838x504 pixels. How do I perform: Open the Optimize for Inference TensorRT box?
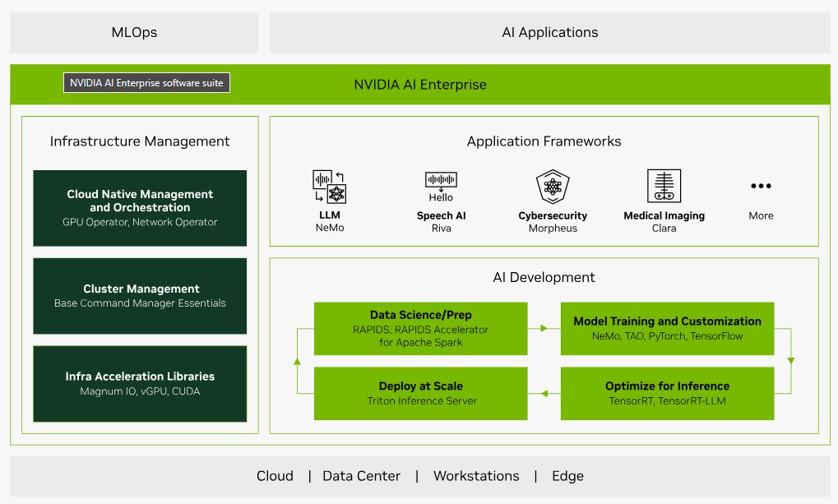pyautogui.click(x=667, y=393)
